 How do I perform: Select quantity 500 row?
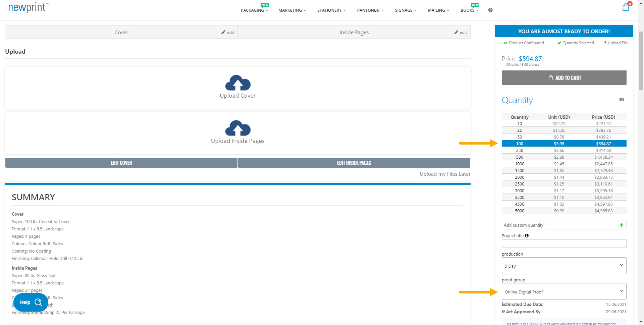(x=564, y=157)
